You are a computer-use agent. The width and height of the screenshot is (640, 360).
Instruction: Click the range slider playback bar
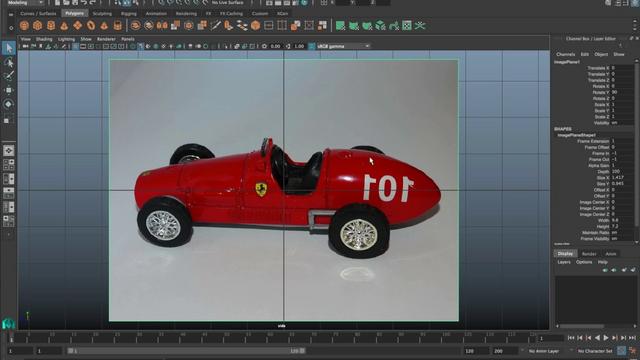pyautogui.click(x=186, y=351)
